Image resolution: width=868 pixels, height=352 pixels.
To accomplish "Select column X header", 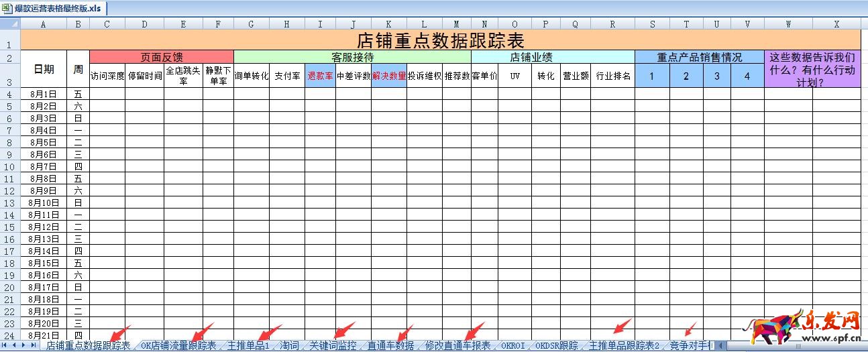I will tap(836, 23).
